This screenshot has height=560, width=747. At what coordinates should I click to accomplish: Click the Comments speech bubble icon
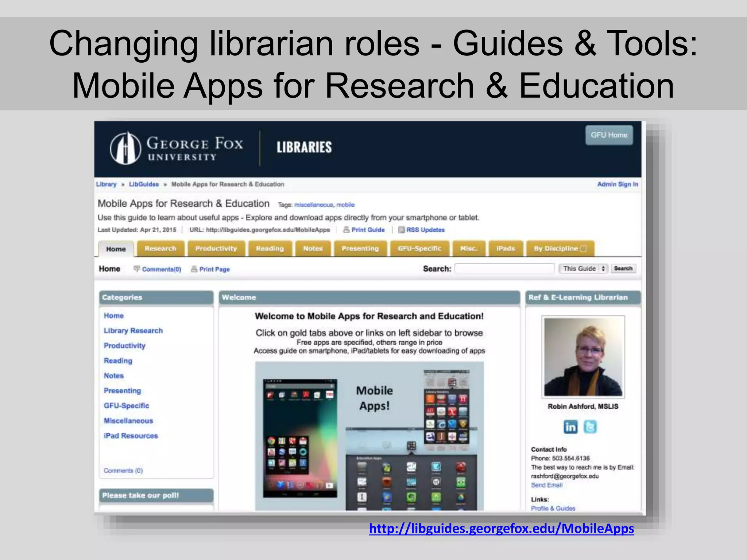[x=137, y=269]
